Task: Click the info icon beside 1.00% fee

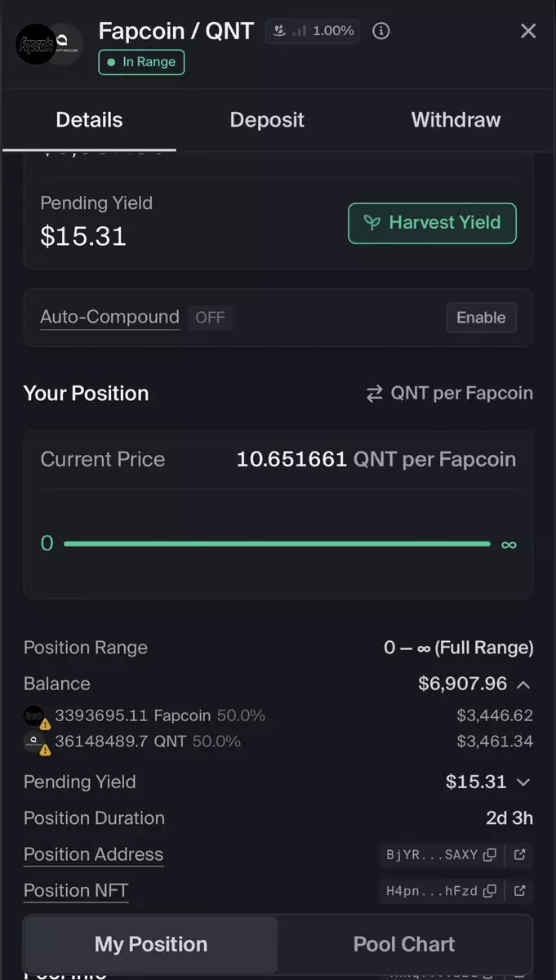Action: coord(380,31)
